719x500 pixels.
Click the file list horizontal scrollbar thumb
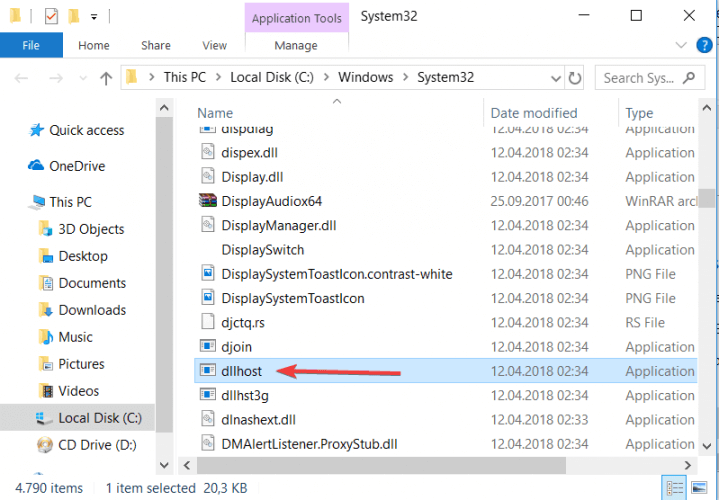381,465
